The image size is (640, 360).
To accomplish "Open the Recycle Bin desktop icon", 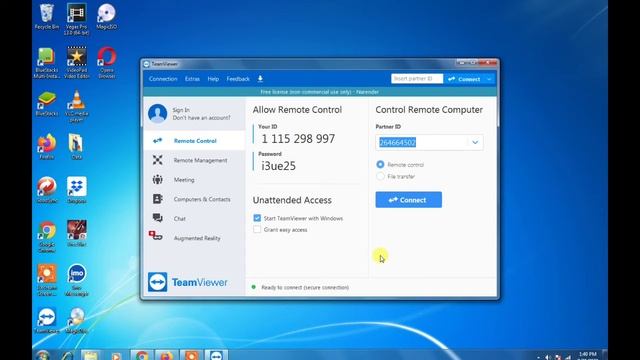I will [x=47, y=17].
